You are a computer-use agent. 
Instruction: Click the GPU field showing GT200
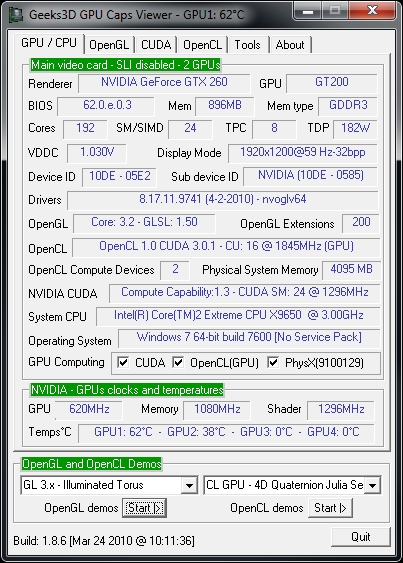point(332,83)
